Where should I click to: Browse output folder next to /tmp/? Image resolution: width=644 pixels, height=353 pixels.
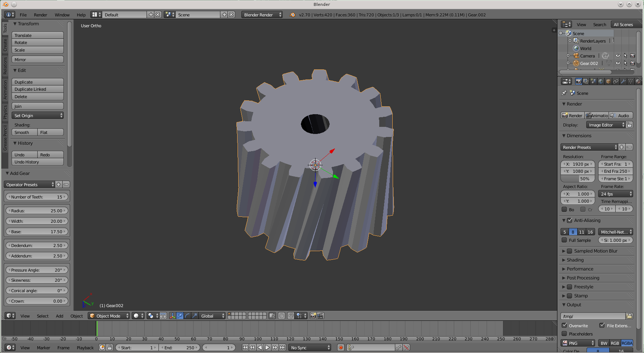click(x=629, y=316)
